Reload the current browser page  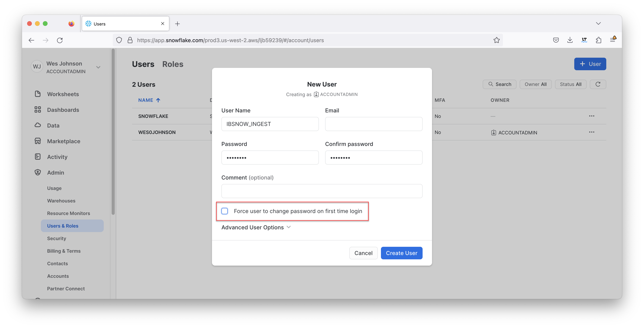tap(60, 40)
